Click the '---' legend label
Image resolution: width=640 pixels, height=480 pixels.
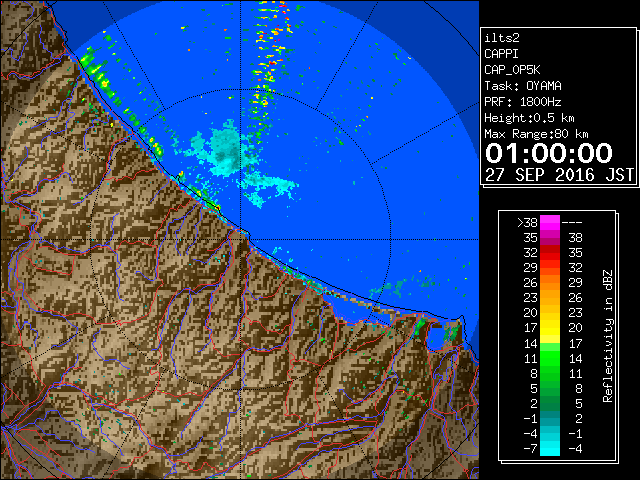point(572,223)
